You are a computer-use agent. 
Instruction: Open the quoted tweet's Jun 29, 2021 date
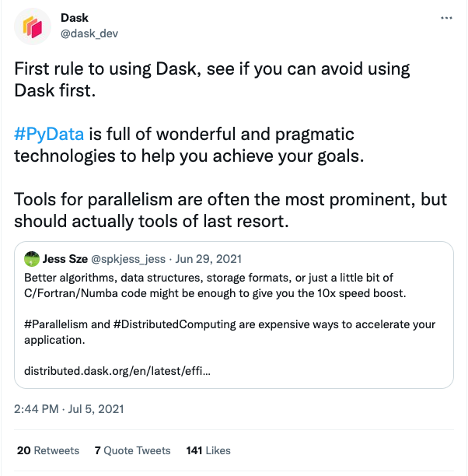[208, 259]
